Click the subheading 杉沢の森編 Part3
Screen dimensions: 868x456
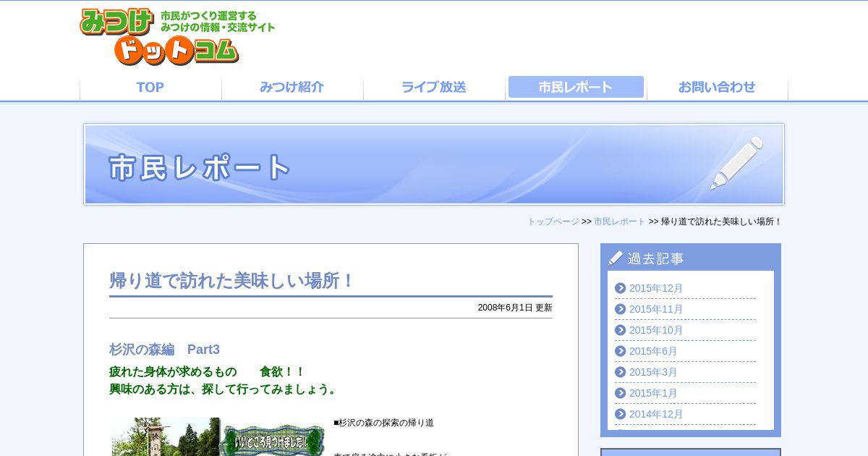click(164, 350)
